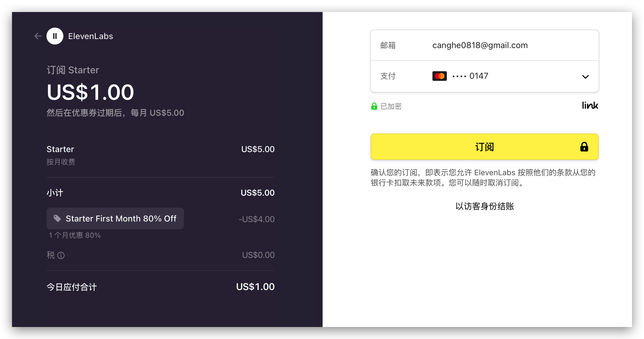Click the Mastercard card logo
Screen dimensions: 644x339
(439, 76)
